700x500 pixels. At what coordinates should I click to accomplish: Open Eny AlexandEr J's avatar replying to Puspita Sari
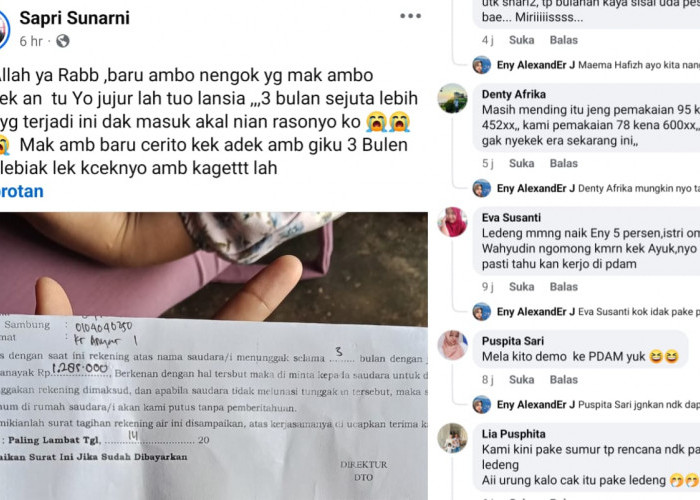[482, 404]
